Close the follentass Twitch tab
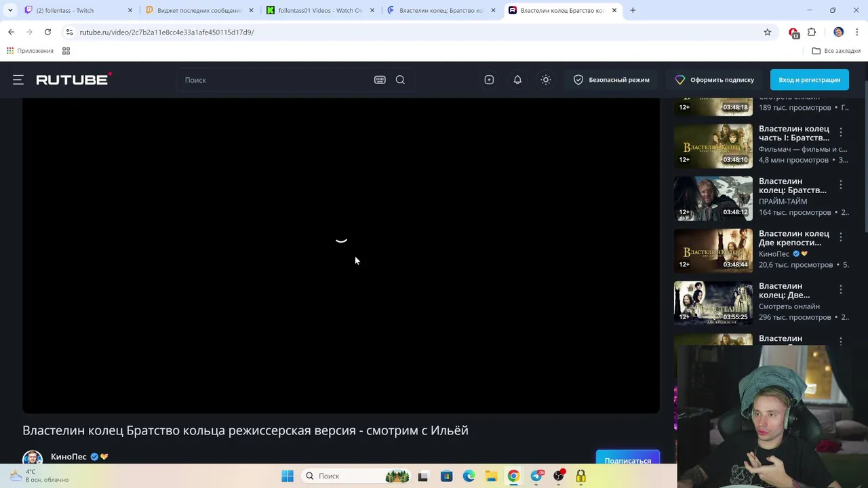 (130, 10)
